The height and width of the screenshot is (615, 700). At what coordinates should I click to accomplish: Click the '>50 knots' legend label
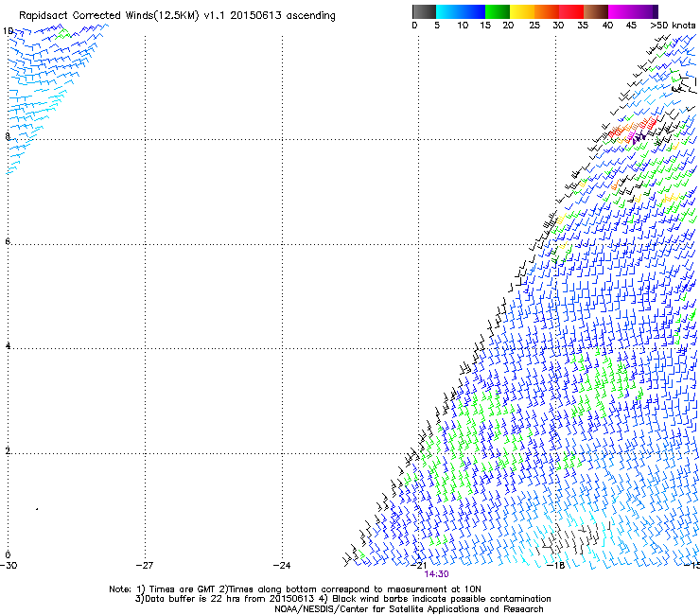(x=673, y=26)
